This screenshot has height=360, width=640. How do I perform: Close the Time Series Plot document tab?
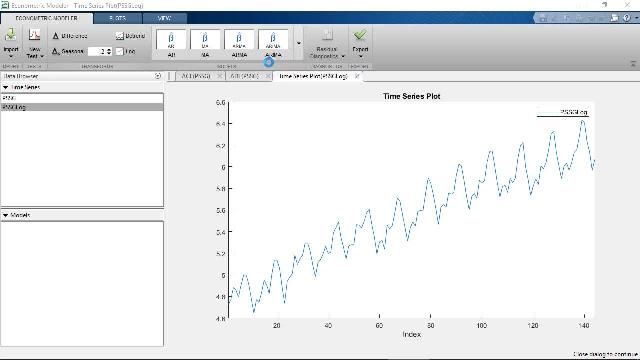click(357, 76)
